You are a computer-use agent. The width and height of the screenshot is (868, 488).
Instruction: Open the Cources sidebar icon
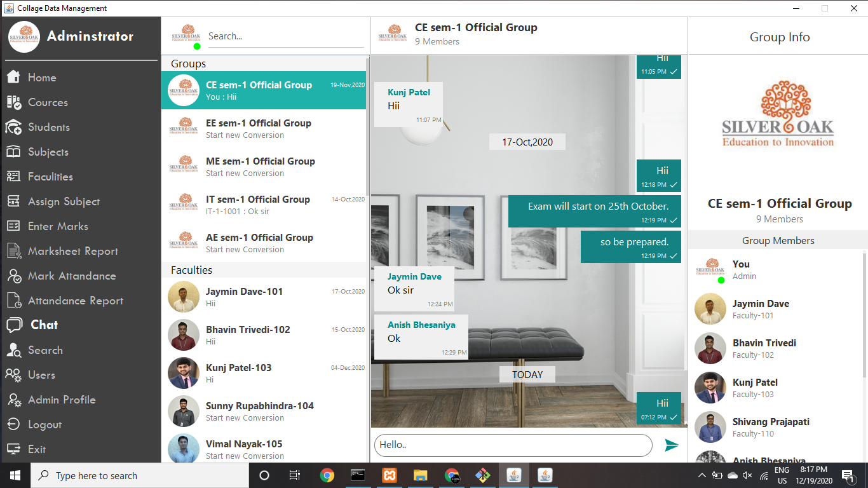[14, 102]
